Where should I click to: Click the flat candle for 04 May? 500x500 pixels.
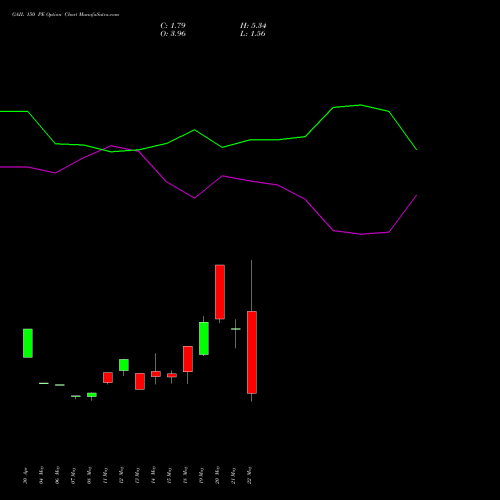tap(44, 383)
